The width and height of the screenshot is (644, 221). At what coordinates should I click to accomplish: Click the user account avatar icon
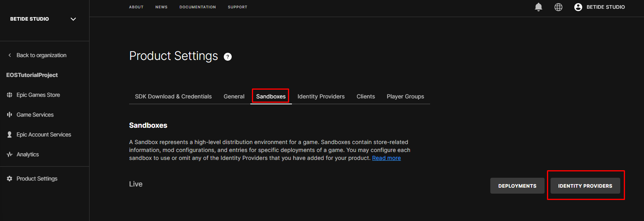coord(578,7)
